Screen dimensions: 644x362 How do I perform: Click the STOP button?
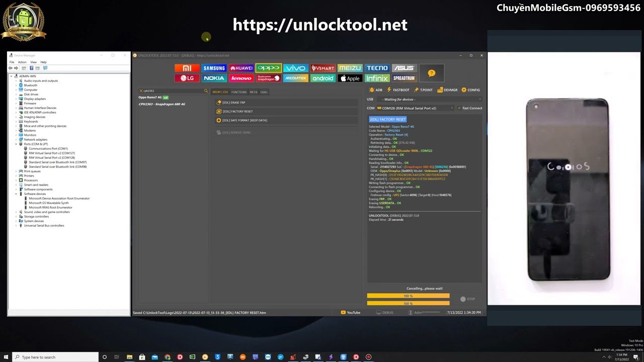(x=468, y=299)
